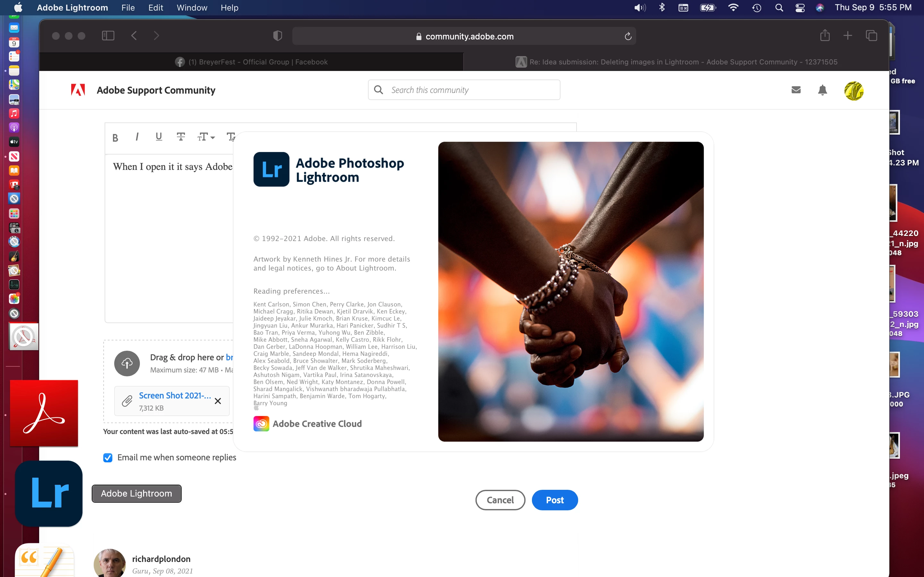This screenshot has height=577, width=924.
Task: Show the Safari tab overview
Action: click(x=871, y=36)
